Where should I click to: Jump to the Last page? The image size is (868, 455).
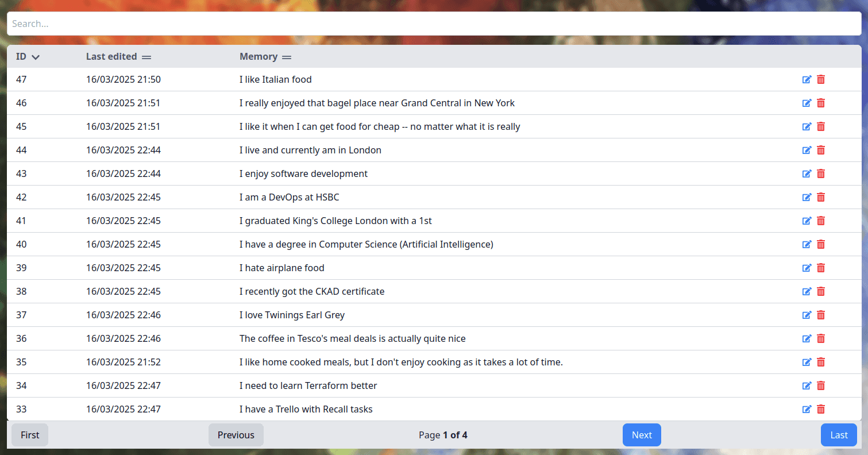pyautogui.click(x=839, y=435)
